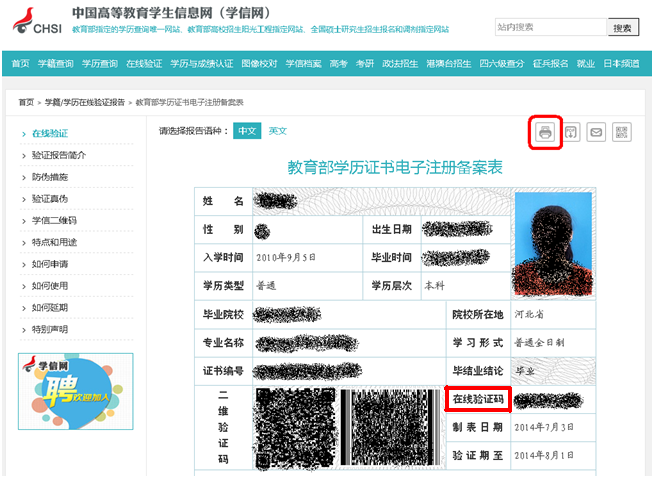Click the save report icon

pyautogui.click(x=571, y=132)
